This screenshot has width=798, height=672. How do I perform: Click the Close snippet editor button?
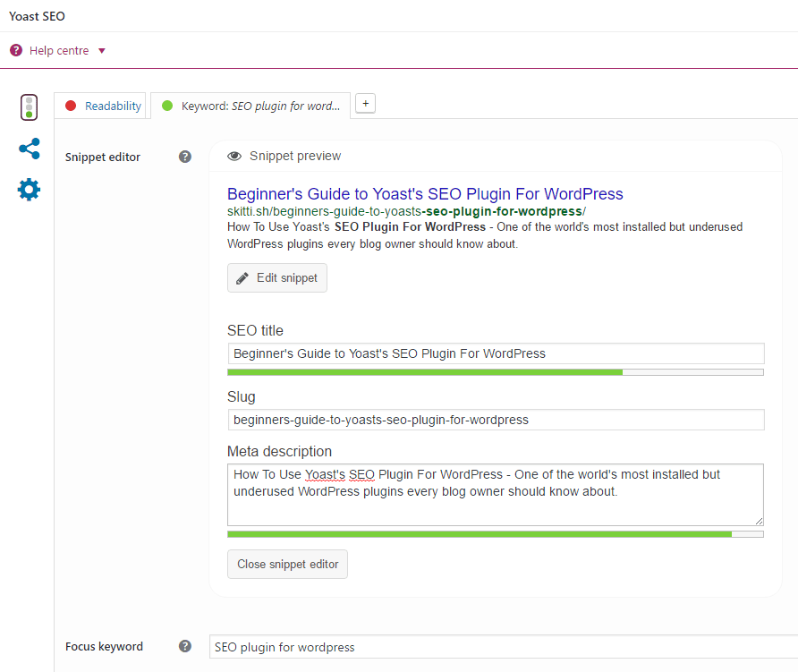click(x=287, y=564)
